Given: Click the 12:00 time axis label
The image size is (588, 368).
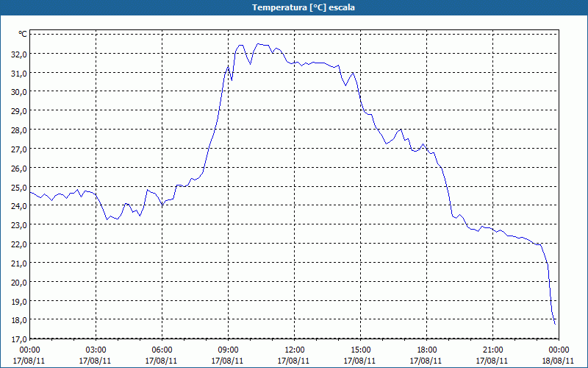Looking at the screenshot, I should [295, 350].
